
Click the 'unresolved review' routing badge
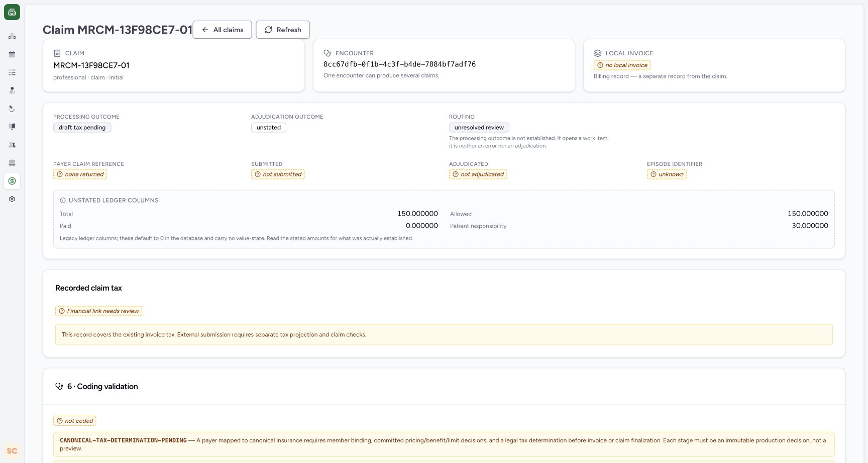(479, 128)
